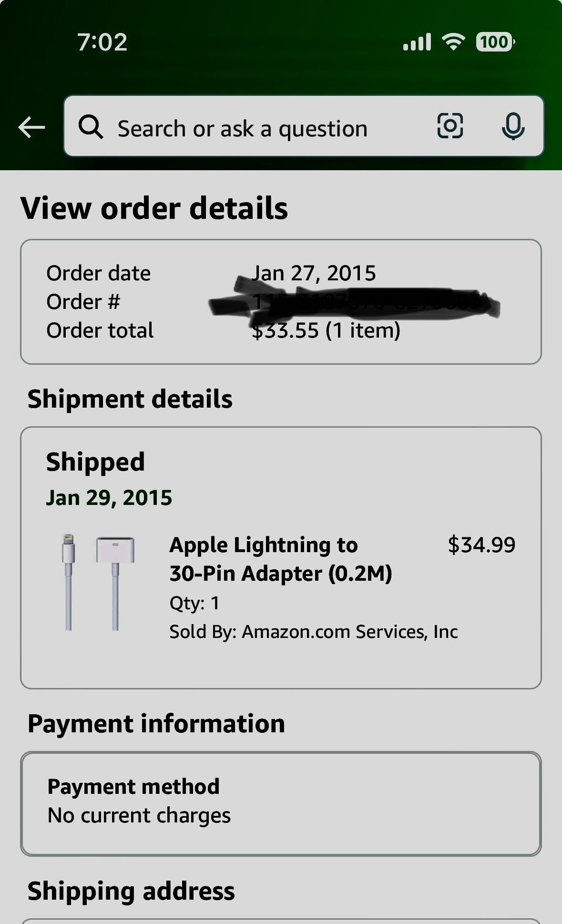Tap the battery indicator showing 100
Viewport: 562px width, 924px height.
495,42
